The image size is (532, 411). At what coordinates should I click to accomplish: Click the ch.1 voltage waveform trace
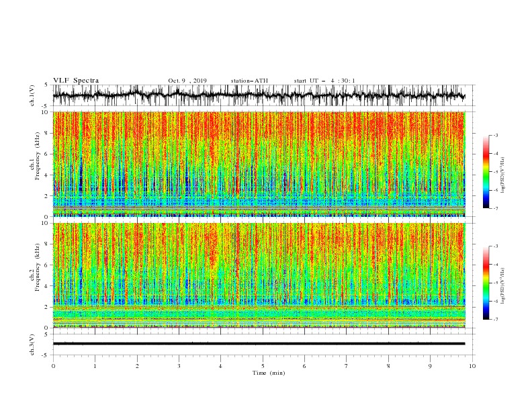(x=259, y=95)
